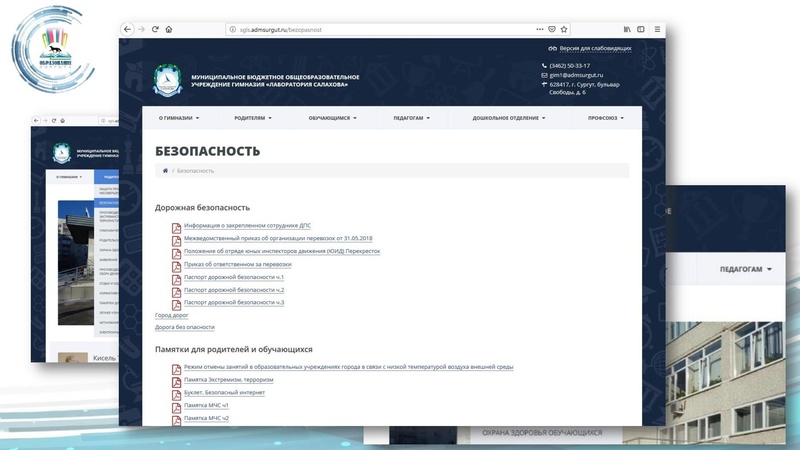This screenshot has width=800, height=450.
Task: Open the browser library icon
Action: tap(627, 30)
